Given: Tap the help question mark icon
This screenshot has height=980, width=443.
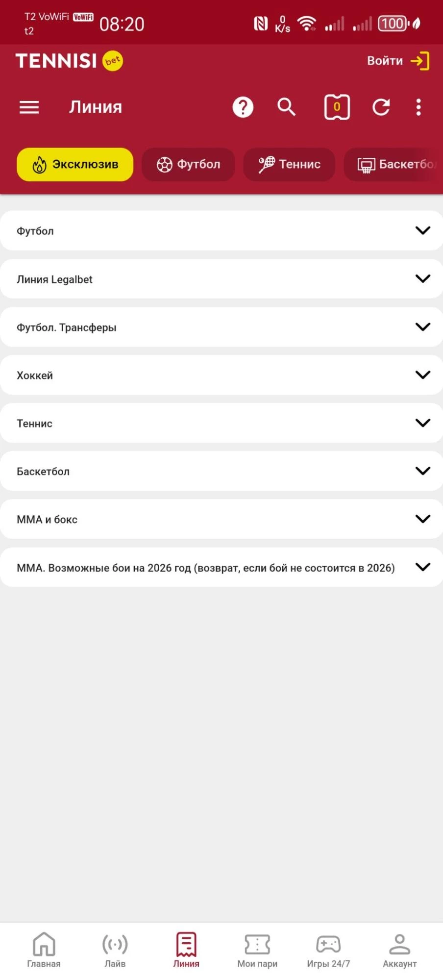Looking at the screenshot, I should pos(243,107).
